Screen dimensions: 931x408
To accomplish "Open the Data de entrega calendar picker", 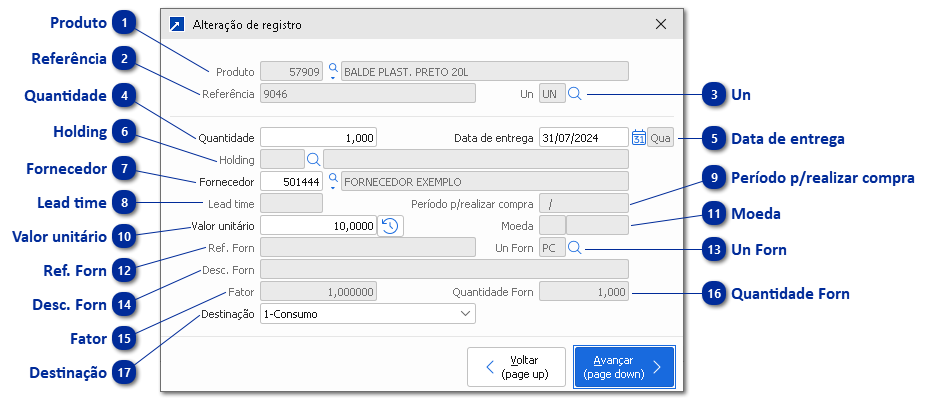I will click(x=638, y=137).
